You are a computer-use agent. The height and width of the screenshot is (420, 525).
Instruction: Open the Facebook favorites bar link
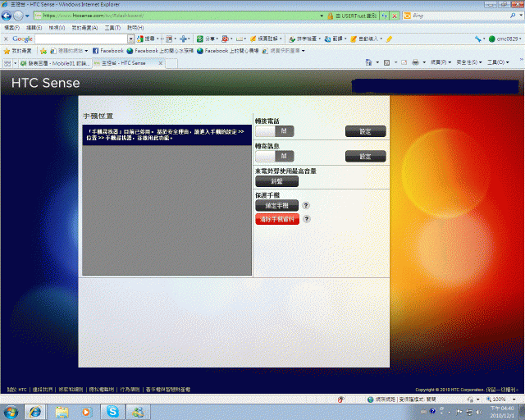click(x=107, y=51)
